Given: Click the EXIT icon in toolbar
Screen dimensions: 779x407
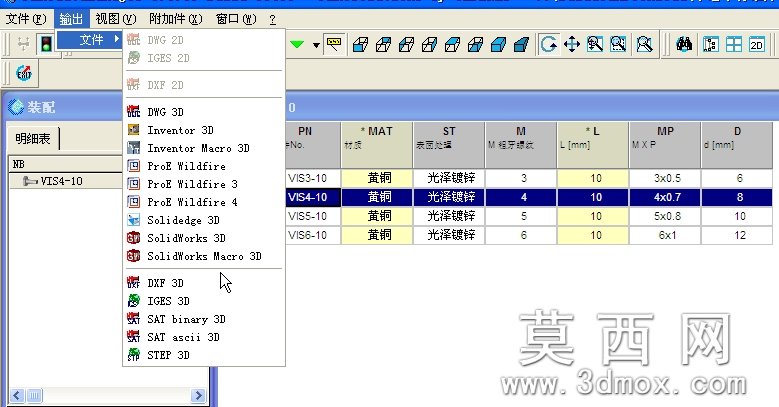Looking at the screenshot, I should click(24, 74).
